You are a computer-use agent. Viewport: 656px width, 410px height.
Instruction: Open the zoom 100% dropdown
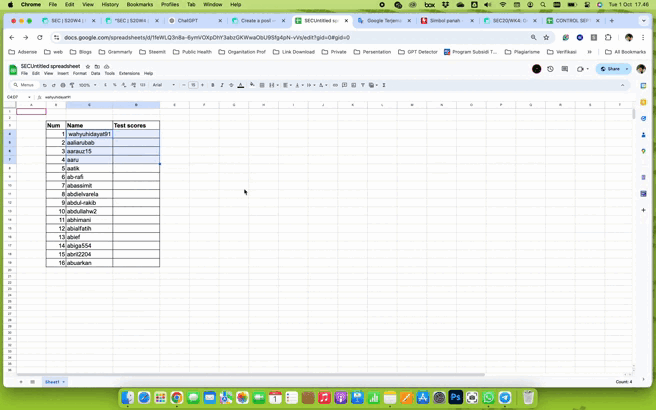87,85
